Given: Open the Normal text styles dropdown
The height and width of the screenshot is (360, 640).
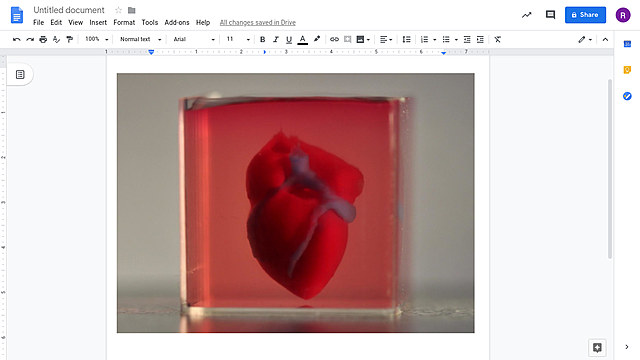Looking at the screenshot, I should tap(140, 39).
